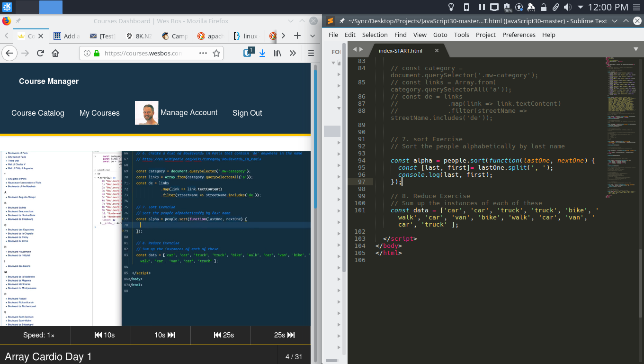Go to previous tab arrow in Sublime
Viewport: 644px width, 364px height.
[x=354, y=49]
